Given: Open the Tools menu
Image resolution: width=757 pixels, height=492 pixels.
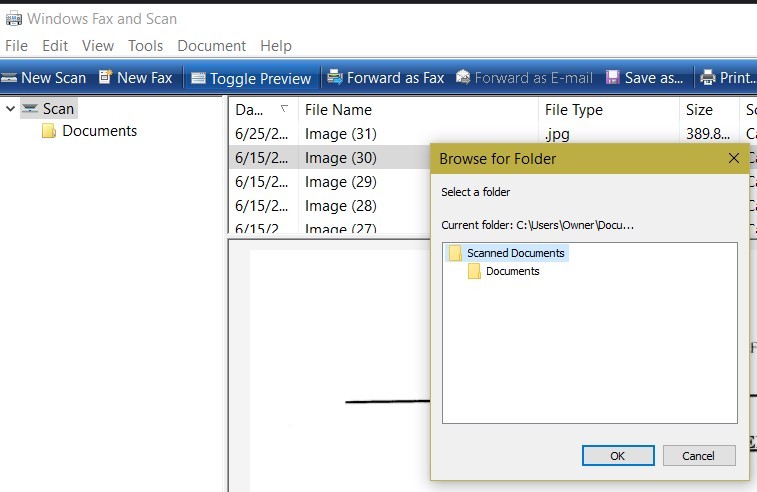Looking at the screenshot, I should point(145,45).
